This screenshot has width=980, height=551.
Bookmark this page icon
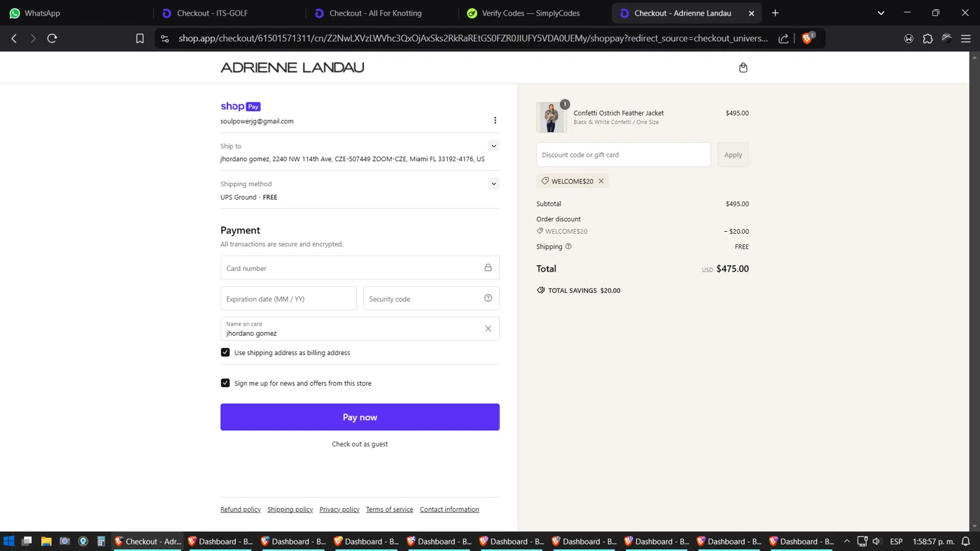140,39
